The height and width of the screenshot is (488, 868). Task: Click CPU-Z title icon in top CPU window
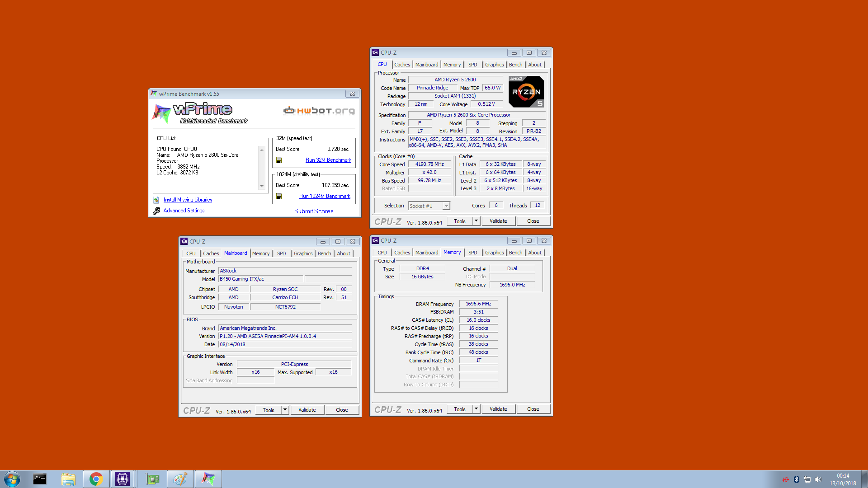(375, 52)
